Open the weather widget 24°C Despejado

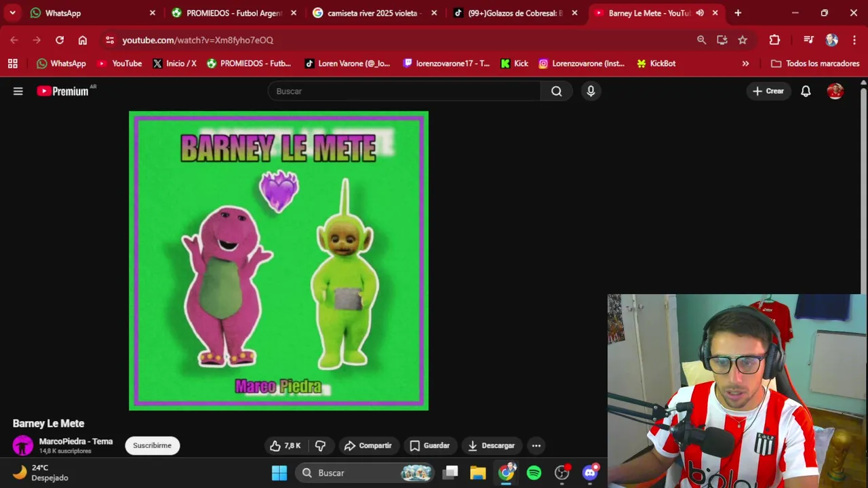click(41, 472)
